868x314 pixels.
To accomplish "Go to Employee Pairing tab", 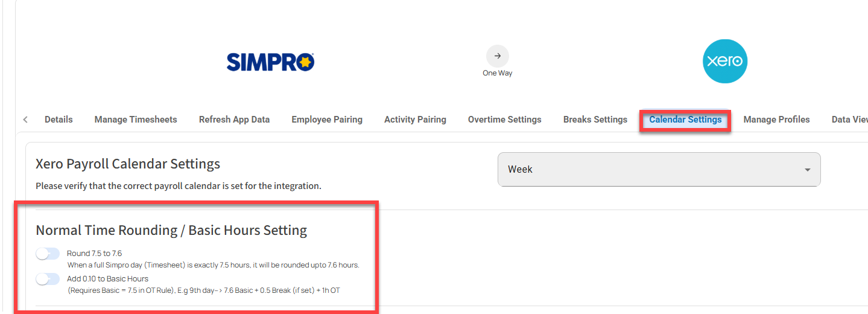I will [x=327, y=120].
